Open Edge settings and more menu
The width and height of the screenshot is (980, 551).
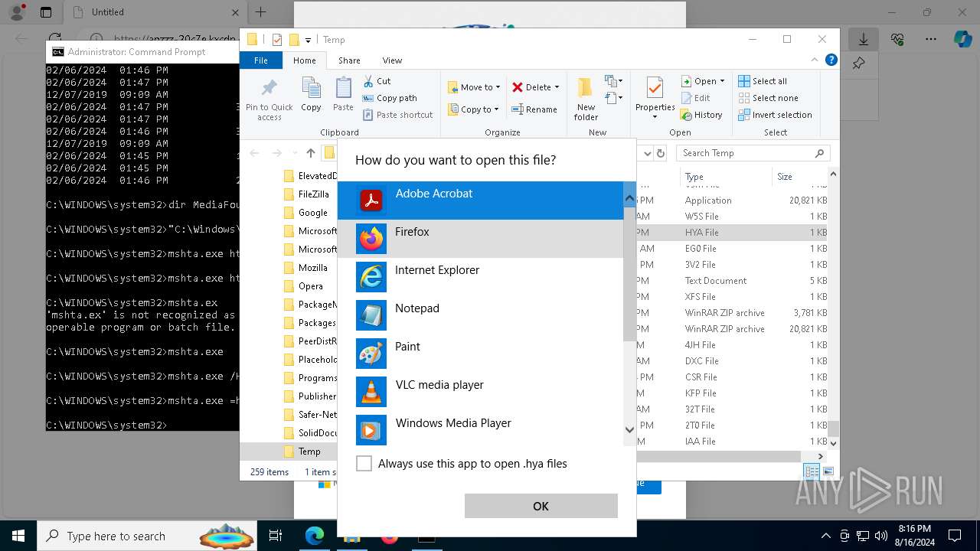(930, 39)
